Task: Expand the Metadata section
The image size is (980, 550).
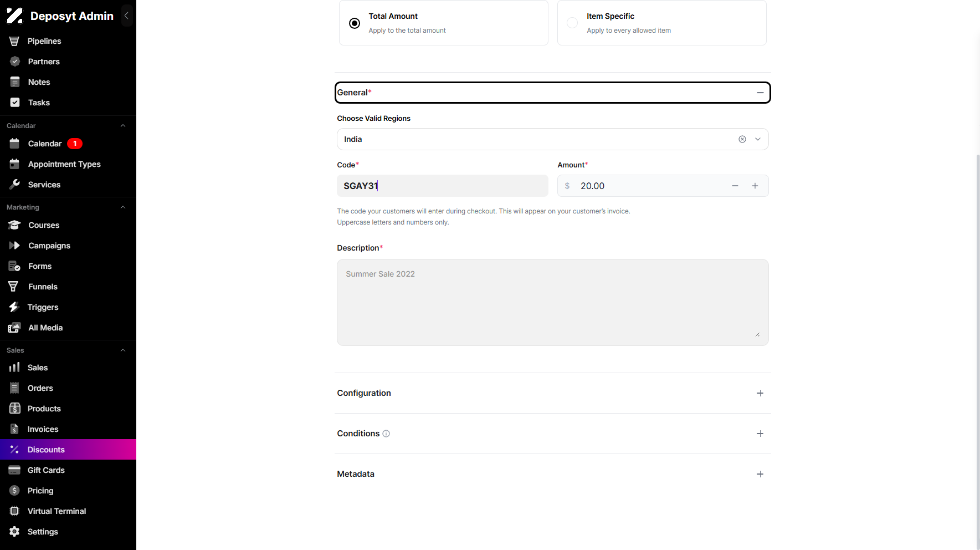Action: click(760, 474)
